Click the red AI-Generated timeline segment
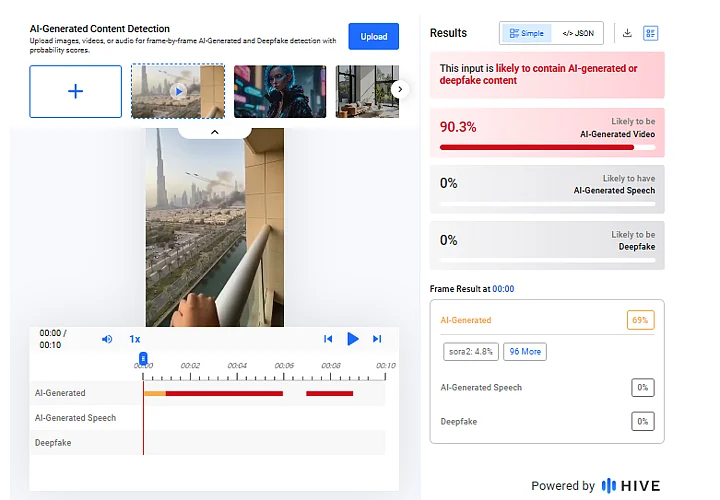This screenshot has height=500, width=720. pos(224,393)
